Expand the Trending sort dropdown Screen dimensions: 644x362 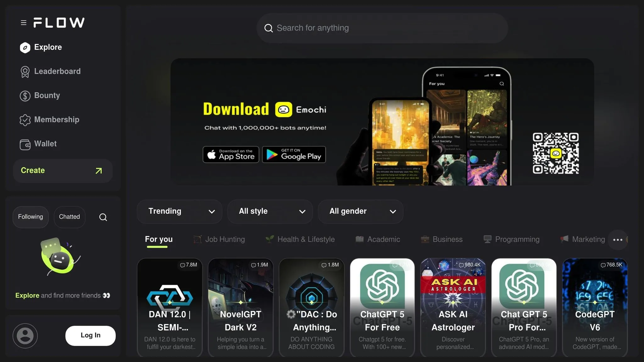coord(180,211)
